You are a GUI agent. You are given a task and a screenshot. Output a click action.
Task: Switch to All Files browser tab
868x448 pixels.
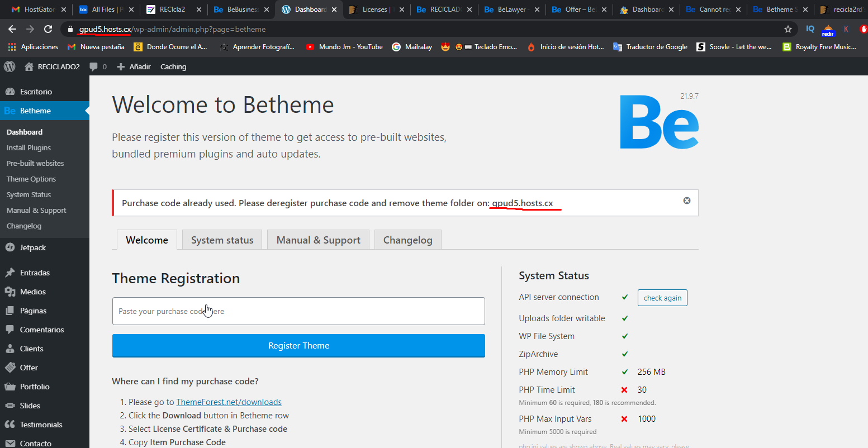[107, 9]
